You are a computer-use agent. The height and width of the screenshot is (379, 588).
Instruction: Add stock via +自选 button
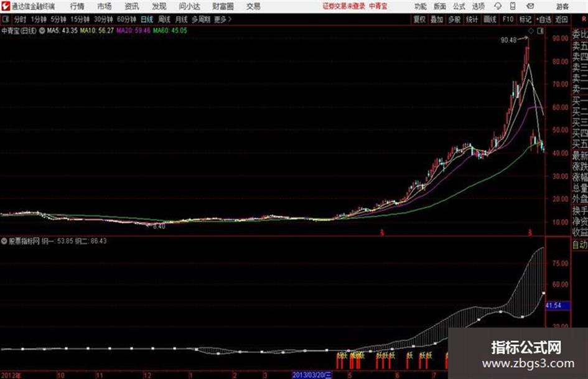pos(544,19)
